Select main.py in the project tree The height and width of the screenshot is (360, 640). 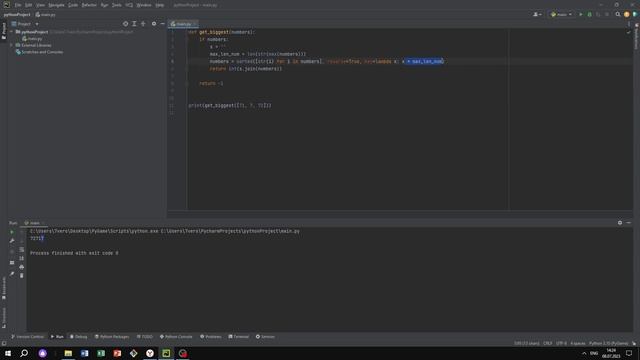click(32, 39)
